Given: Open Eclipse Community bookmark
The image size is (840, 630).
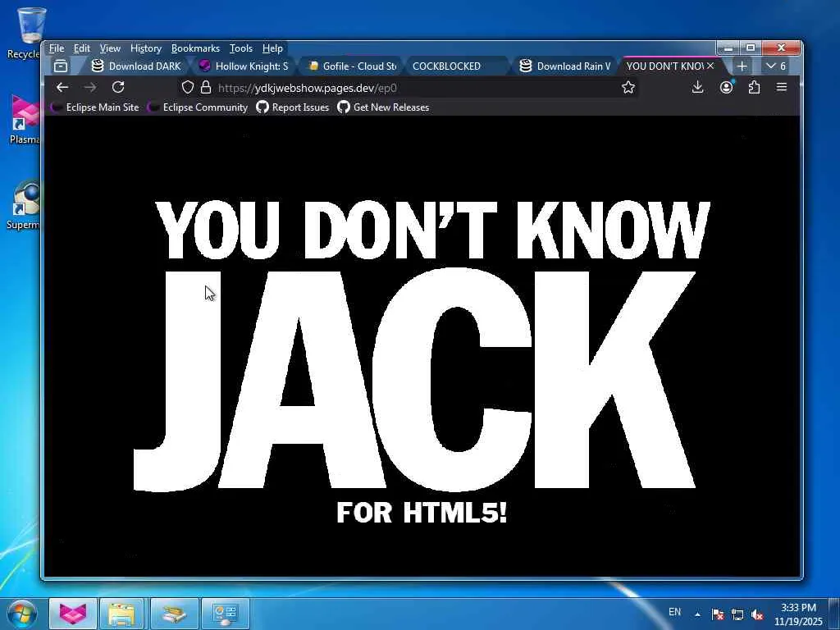Looking at the screenshot, I should (198, 107).
